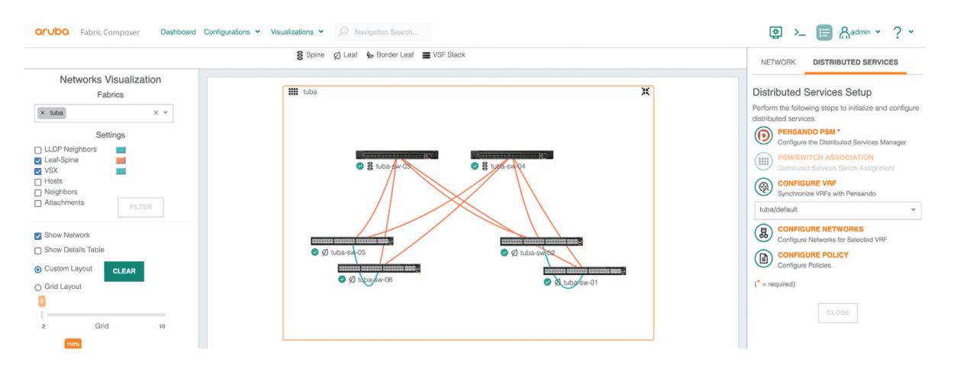Uncheck the VSX checkbox

(38, 171)
